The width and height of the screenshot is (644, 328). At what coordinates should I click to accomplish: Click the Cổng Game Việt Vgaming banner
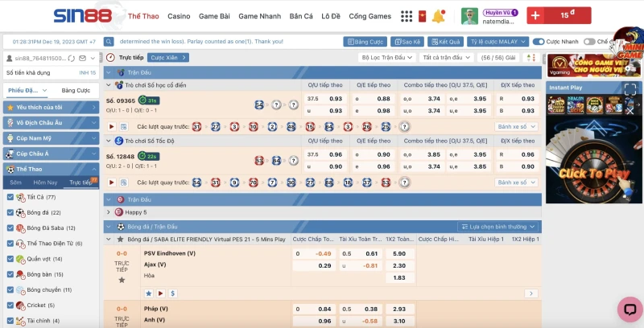click(x=594, y=66)
